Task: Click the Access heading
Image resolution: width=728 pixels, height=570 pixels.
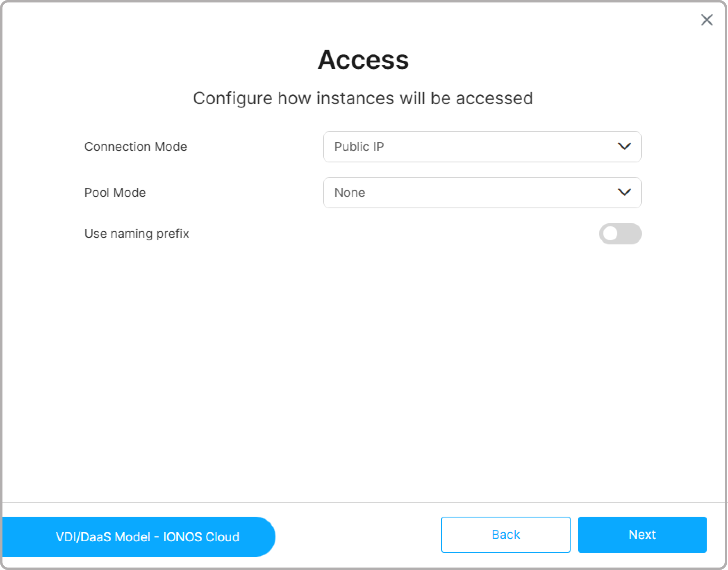Action: tap(363, 60)
